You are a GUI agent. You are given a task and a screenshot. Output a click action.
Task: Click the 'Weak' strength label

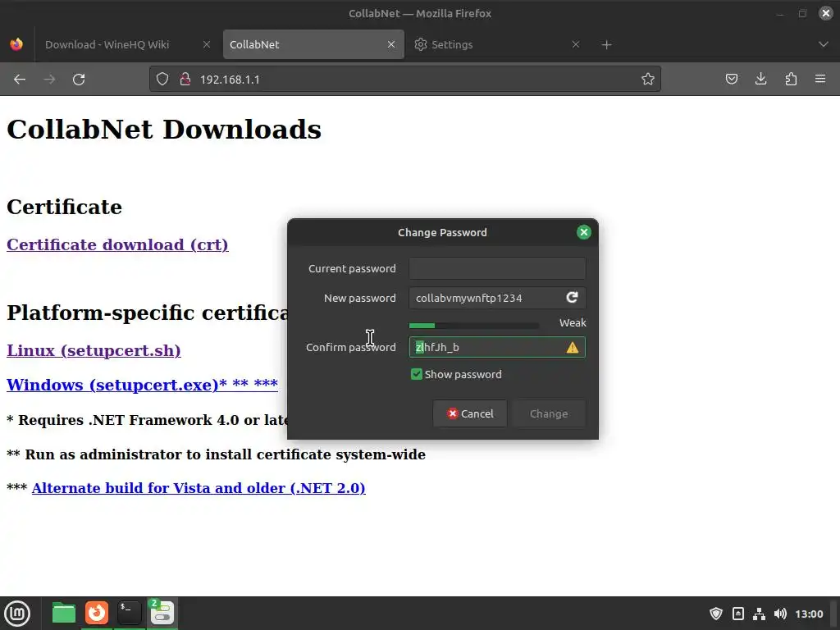point(573,323)
